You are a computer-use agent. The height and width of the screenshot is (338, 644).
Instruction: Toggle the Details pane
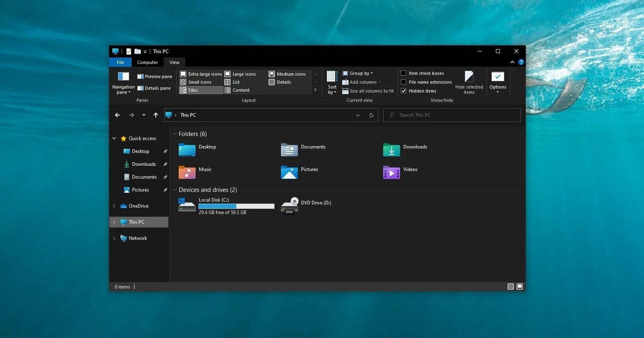(x=154, y=88)
